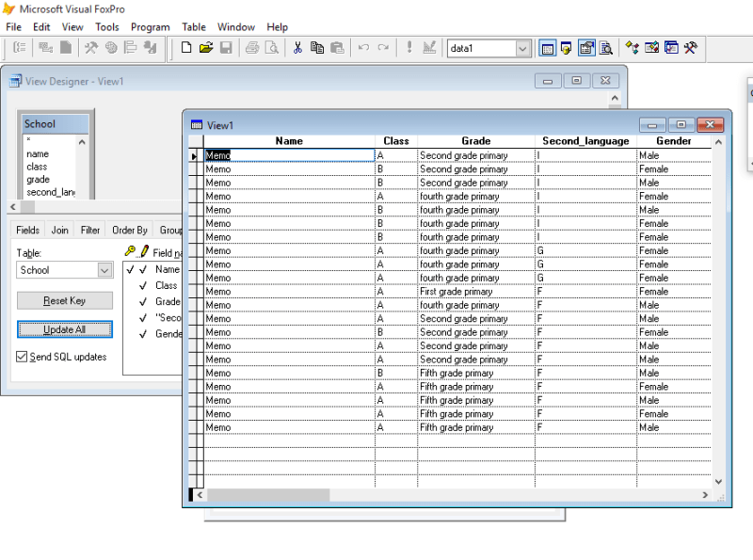The width and height of the screenshot is (753, 560).
Task: Toggle the updatable checkmark for Grade field
Action: [143, 302]
